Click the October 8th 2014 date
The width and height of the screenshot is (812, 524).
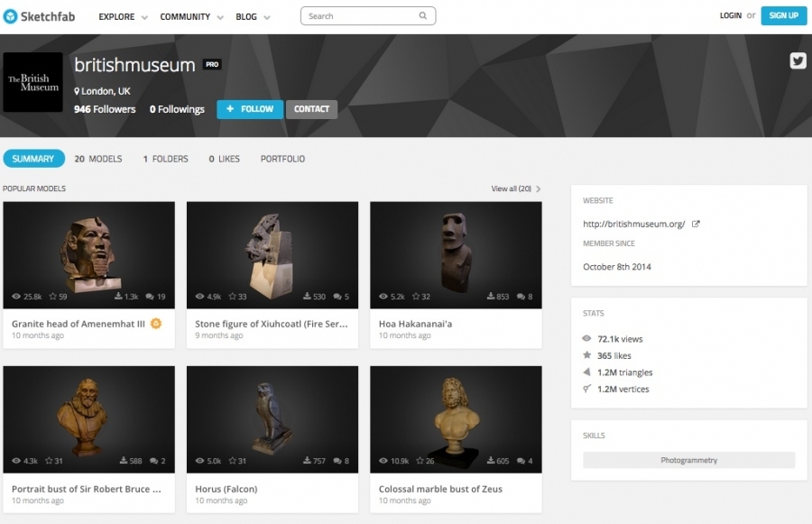pos(617,267)
